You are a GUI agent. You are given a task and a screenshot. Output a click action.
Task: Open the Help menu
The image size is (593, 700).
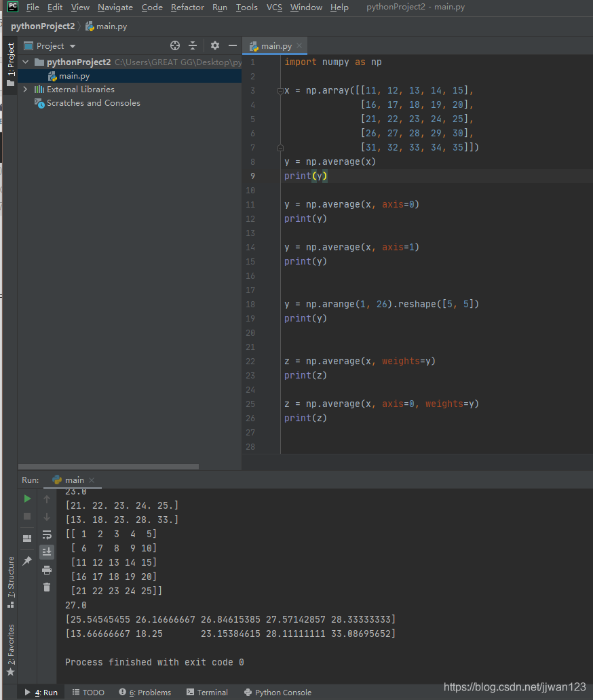point(339,7)
